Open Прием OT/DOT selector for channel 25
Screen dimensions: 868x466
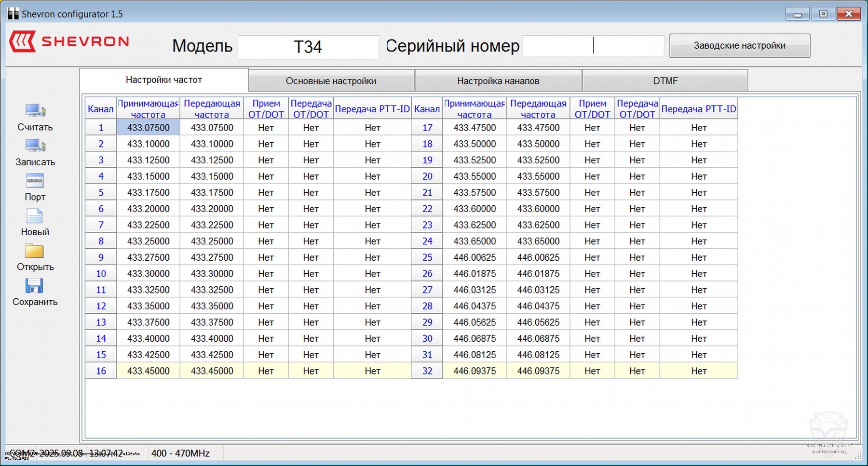tap(592, 257)
